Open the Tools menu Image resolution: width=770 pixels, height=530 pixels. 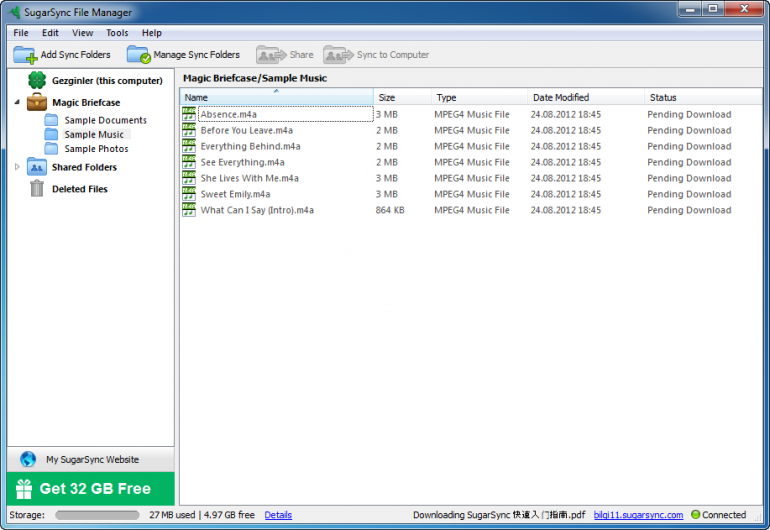pos(117,33)
